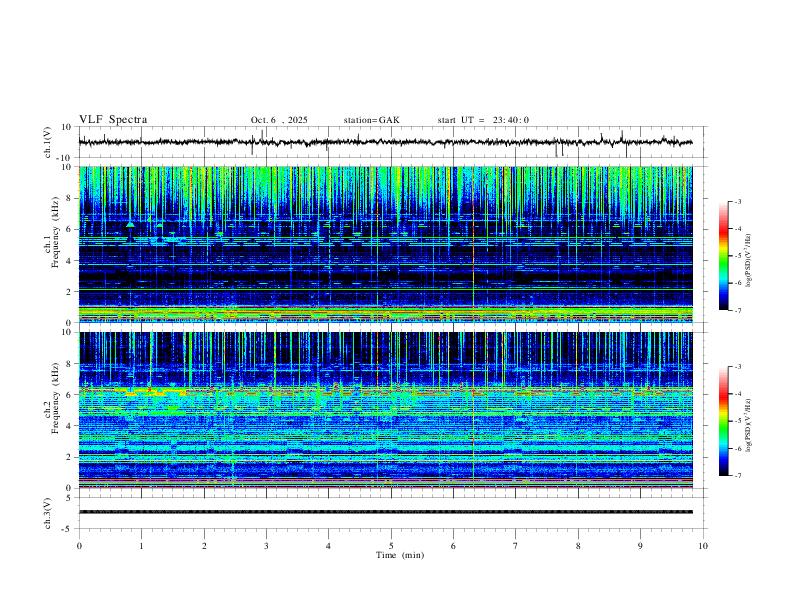Click the 'VLF Spectra' title text

(x=113, y=120)
